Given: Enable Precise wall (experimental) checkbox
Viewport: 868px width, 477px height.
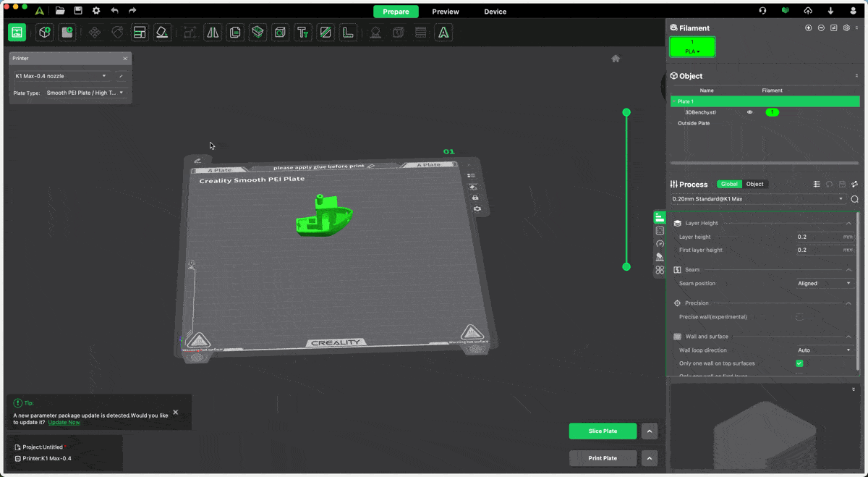Looking at the screenshot, I should coord(799,317).
